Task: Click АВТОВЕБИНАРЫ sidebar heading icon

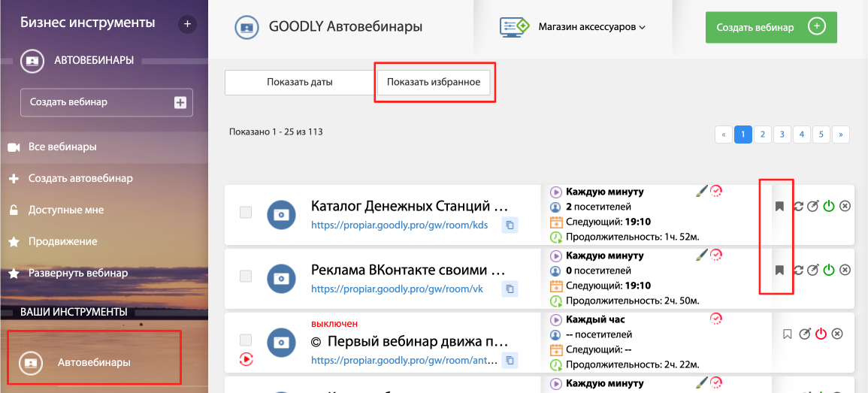Action: (x=32, y=61)
